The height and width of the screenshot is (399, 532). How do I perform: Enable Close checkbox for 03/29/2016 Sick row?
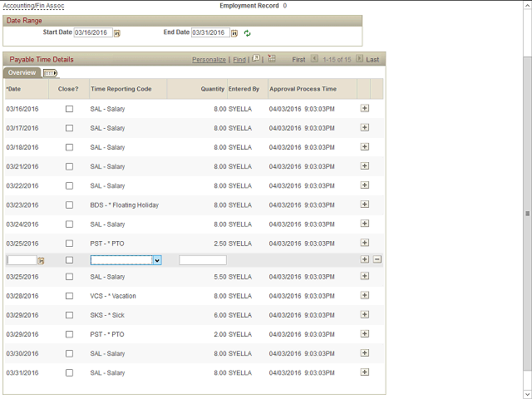[69, 315]
